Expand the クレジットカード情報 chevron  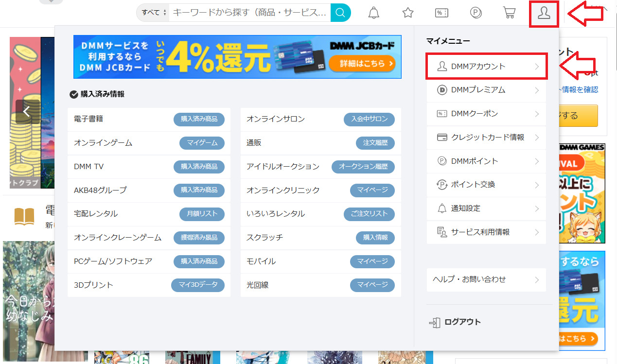click(537, 138)
